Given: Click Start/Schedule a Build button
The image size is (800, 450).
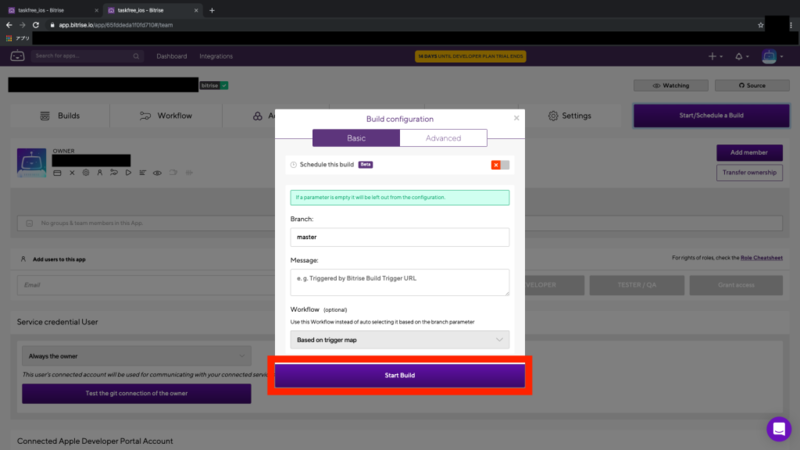Looking at the screenshot, I should click(711, 115).
